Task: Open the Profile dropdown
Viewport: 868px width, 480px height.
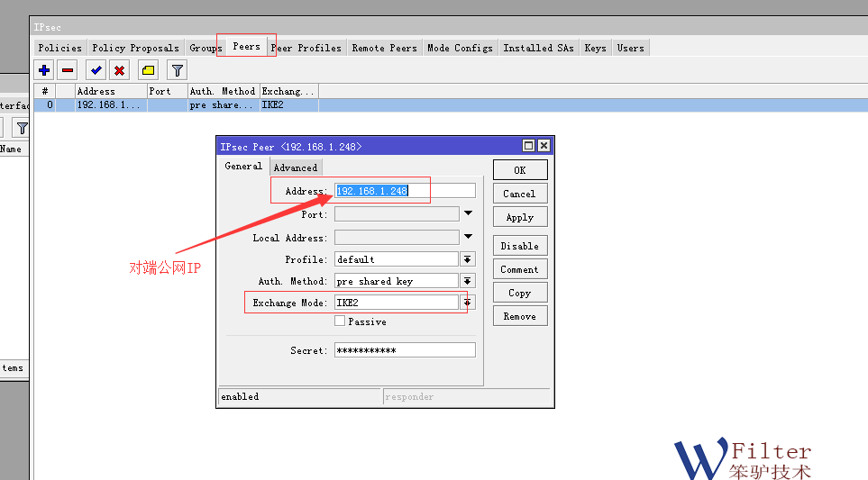Action: point(468,259)
